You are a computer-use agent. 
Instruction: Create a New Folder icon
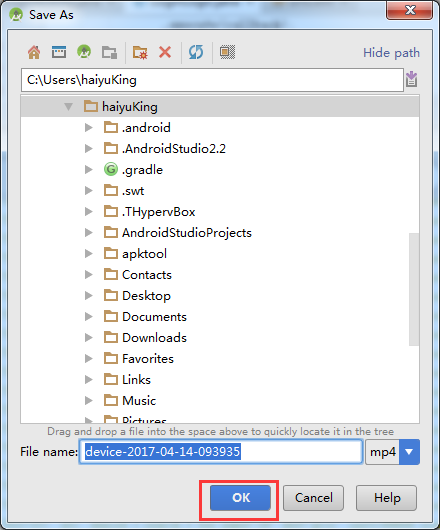[140, 52]
